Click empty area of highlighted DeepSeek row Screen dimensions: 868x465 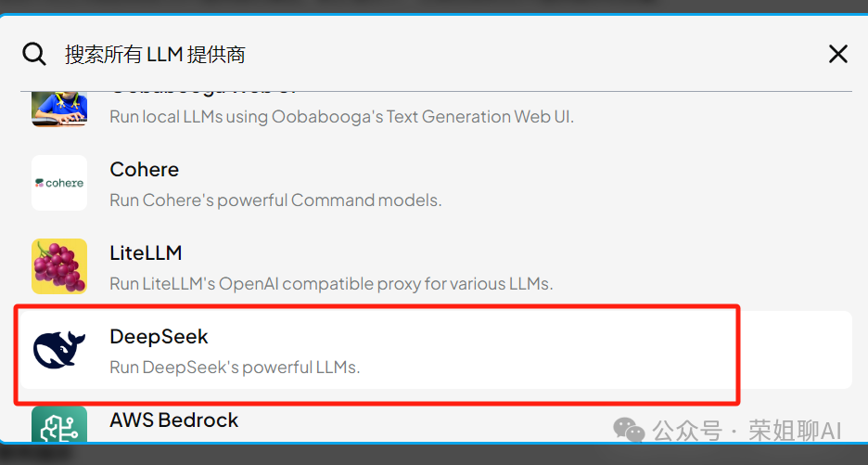click(x=554, y=350)
